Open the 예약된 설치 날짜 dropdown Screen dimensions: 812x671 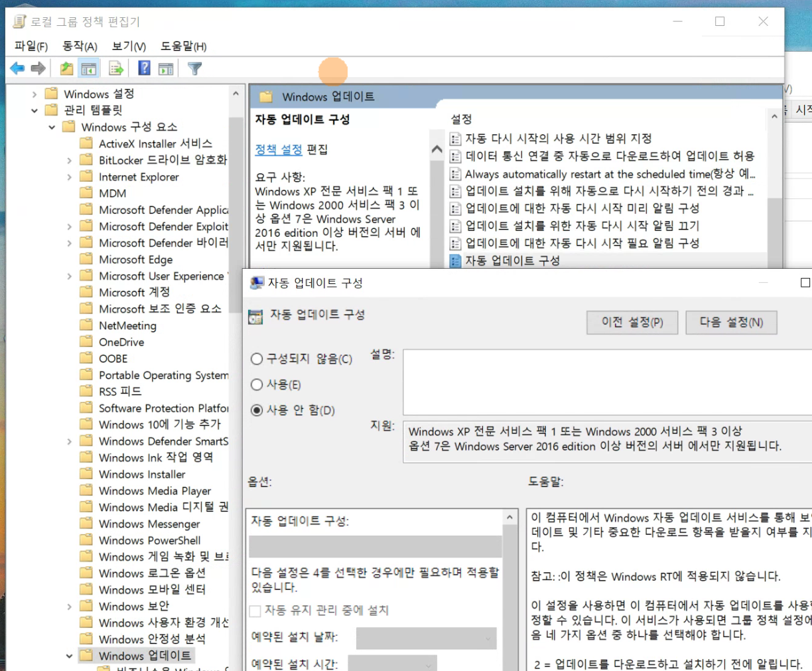pos(426,638)
